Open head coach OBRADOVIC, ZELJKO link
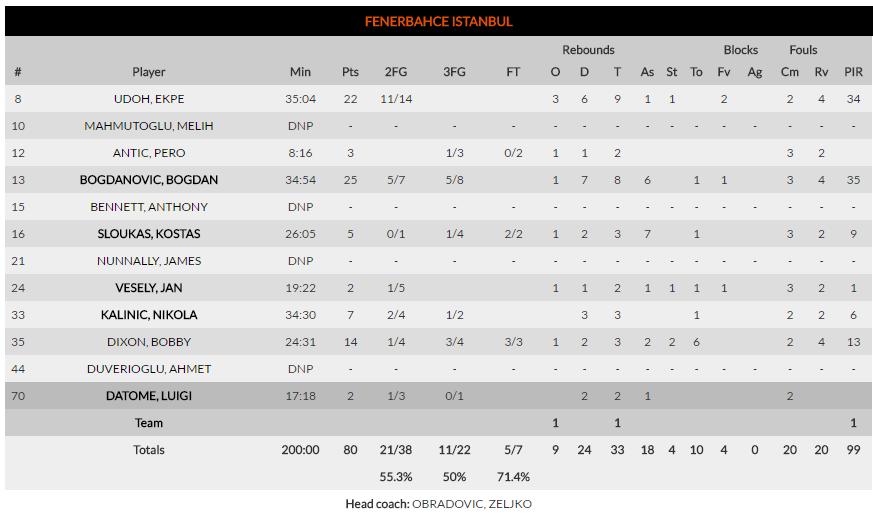Image resolution: width=873 pixels, height=522 pixels. point(472,504)
